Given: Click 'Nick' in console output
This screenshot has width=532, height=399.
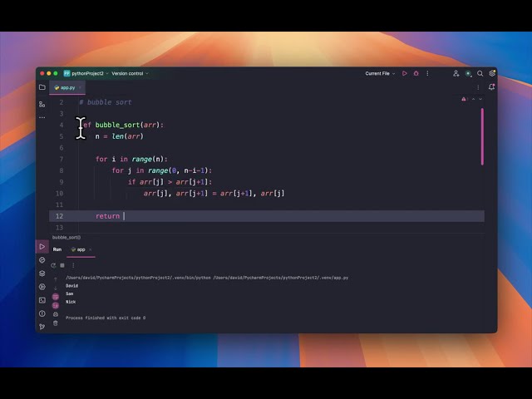Looking at the screenshot, I should pyautogui.click(x=71, y=302).
